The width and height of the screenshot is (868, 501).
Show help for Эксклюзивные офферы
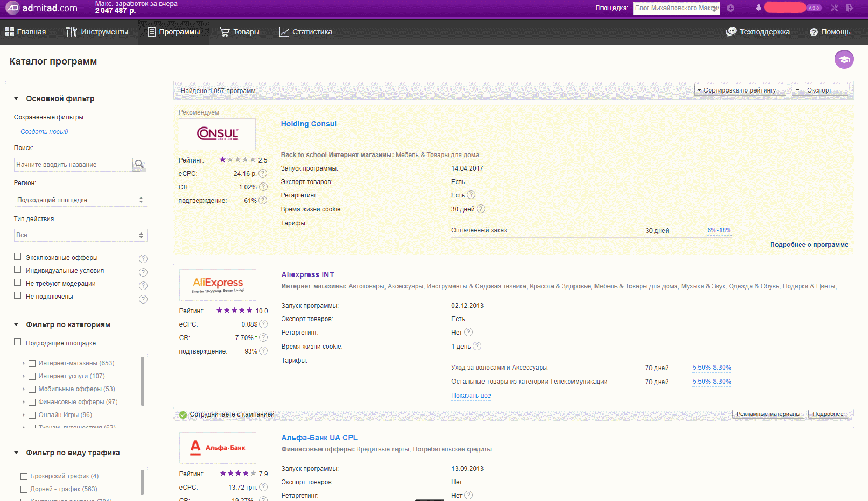point(143,259)
